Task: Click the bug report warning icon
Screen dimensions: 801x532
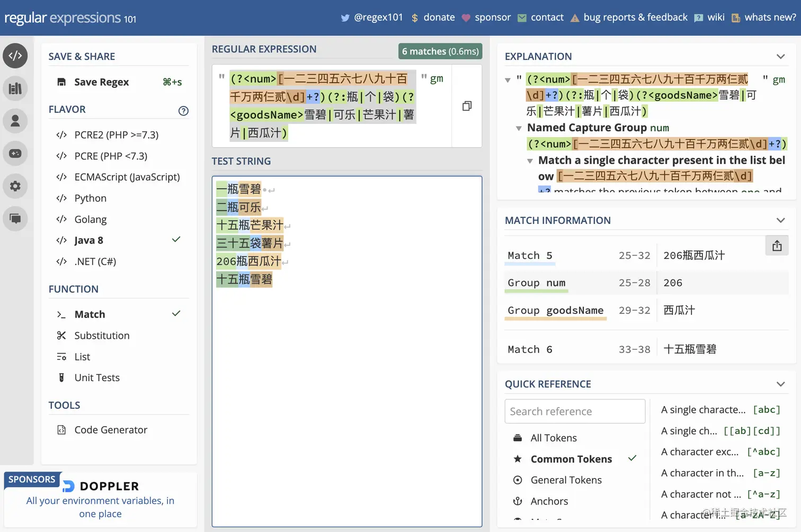Action: (x=575, y=18)
